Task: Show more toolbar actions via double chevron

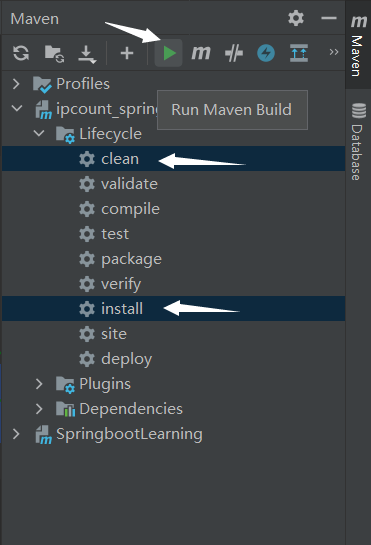Action: [x=334, y=52]
